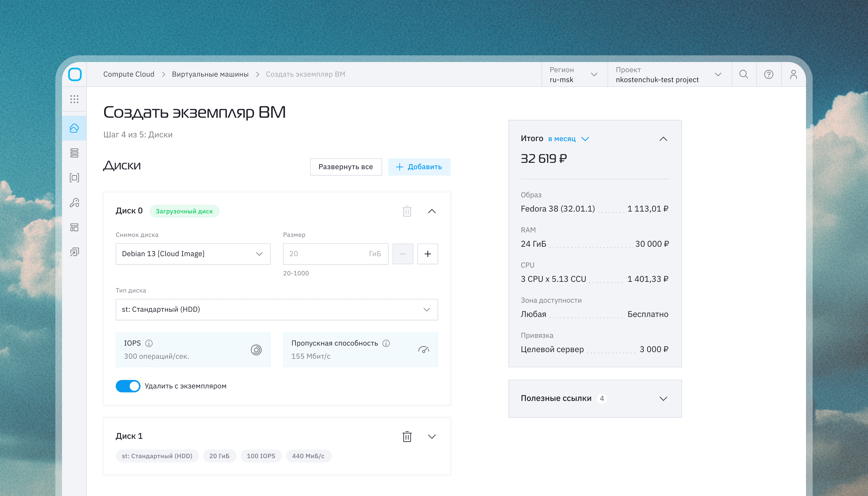The image size is (868, 496).
Task: Click the 1 401,33 ₽ CPU price
Action: coord(648,279)
